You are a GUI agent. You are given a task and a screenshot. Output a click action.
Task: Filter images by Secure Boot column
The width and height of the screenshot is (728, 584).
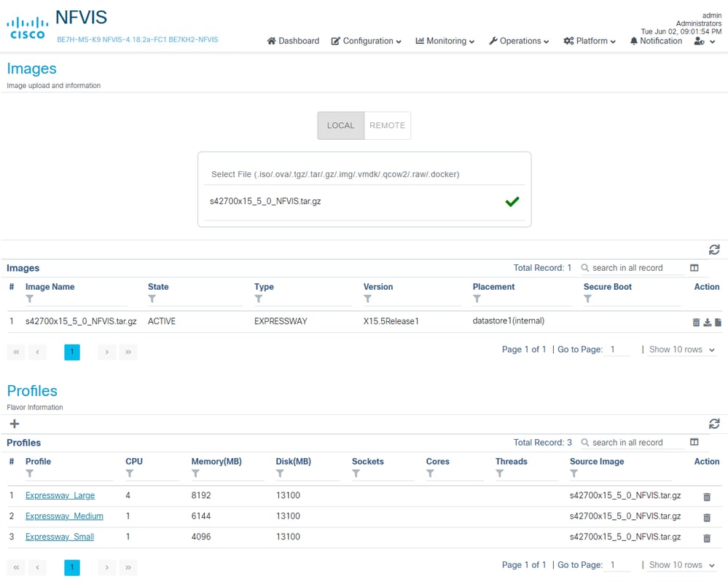588,299
